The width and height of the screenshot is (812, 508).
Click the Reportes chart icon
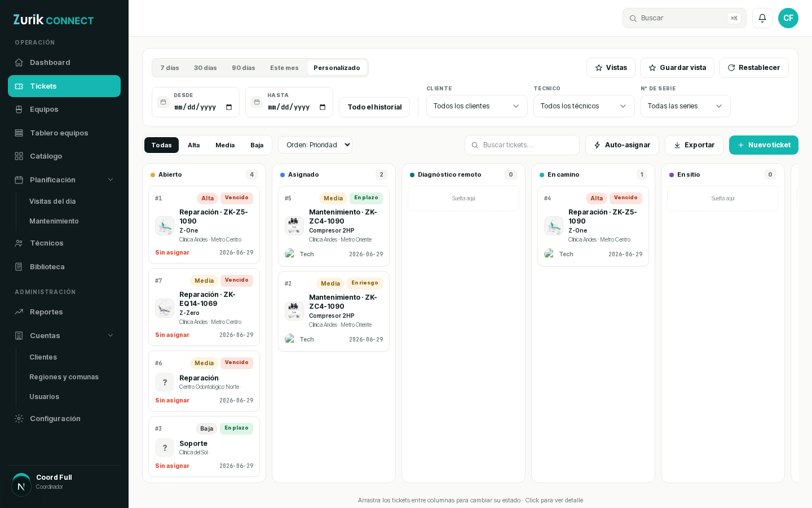click(19, 312)
